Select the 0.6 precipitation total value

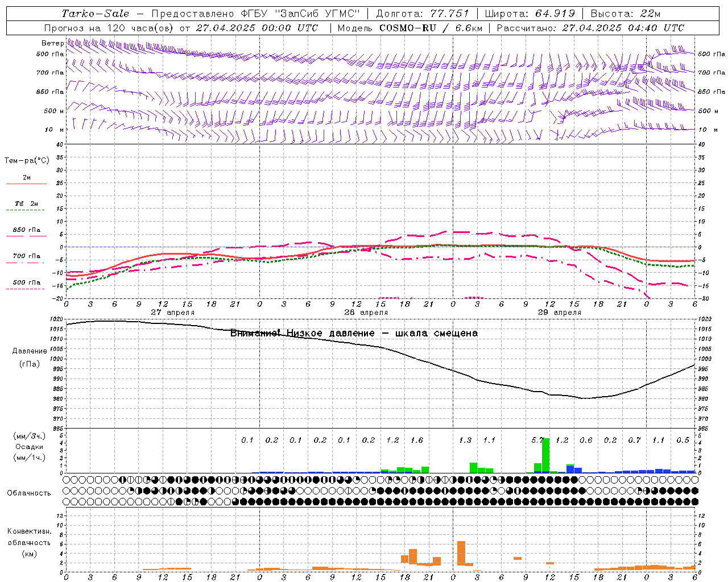tap(586, 440)
